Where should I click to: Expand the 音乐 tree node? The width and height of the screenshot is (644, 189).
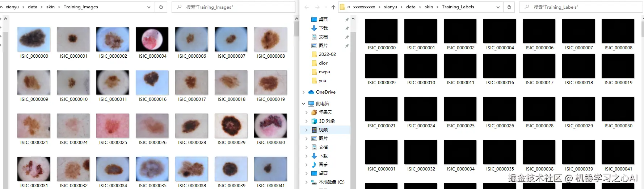tap(306, 164)
